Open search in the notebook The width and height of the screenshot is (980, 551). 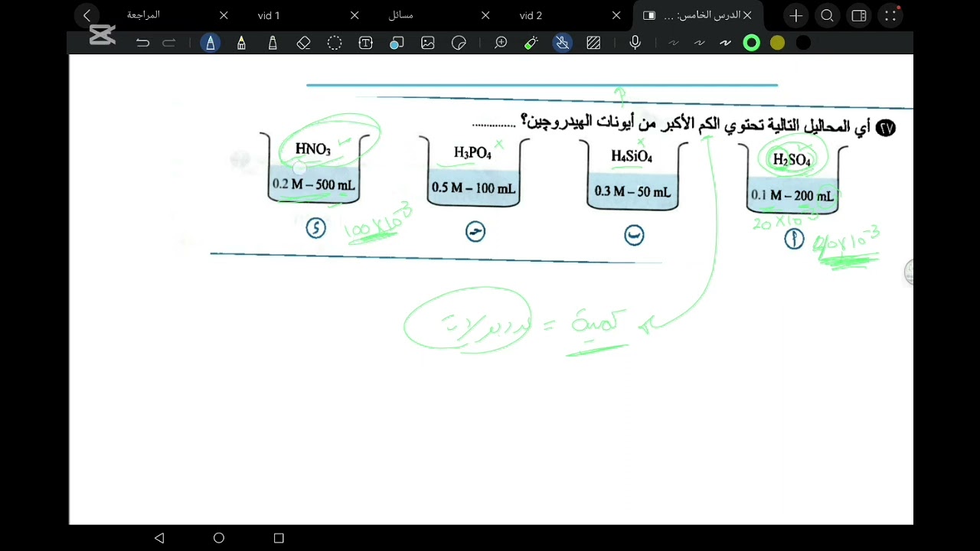tap(828, 15)
